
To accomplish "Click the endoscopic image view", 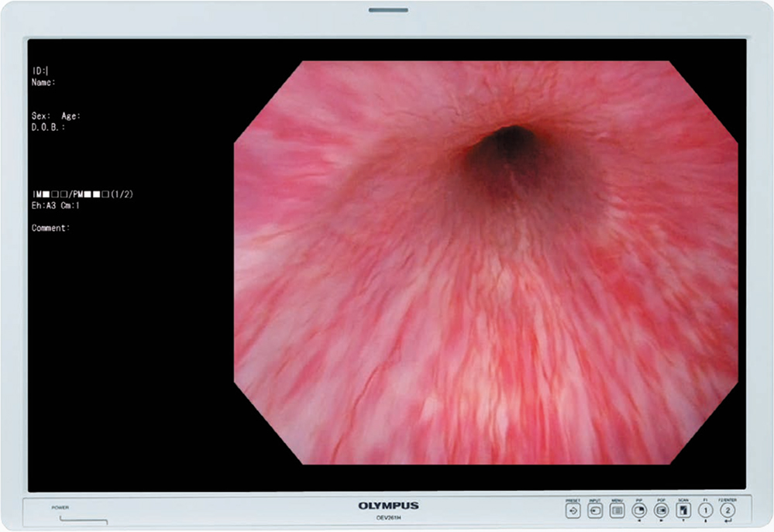I will [x=486, y=263].
